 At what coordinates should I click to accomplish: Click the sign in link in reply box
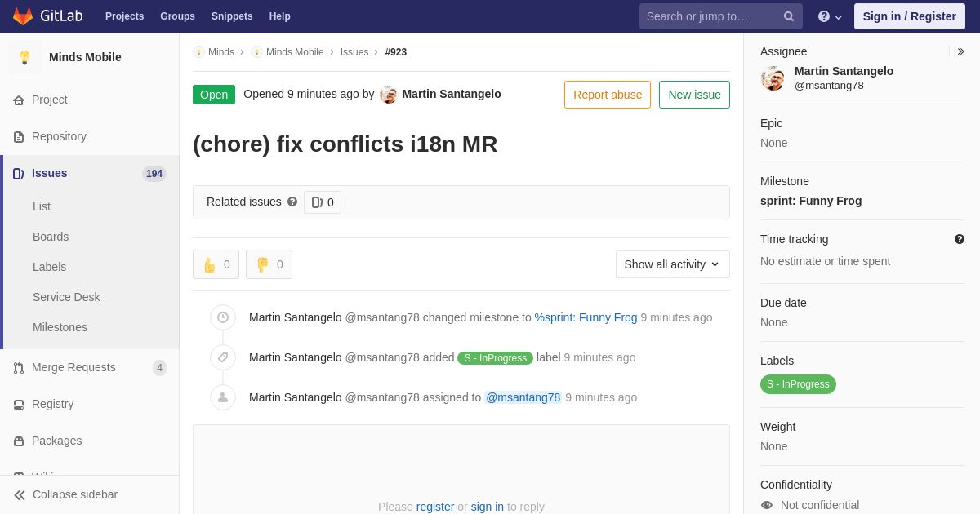tap(488, 507)
